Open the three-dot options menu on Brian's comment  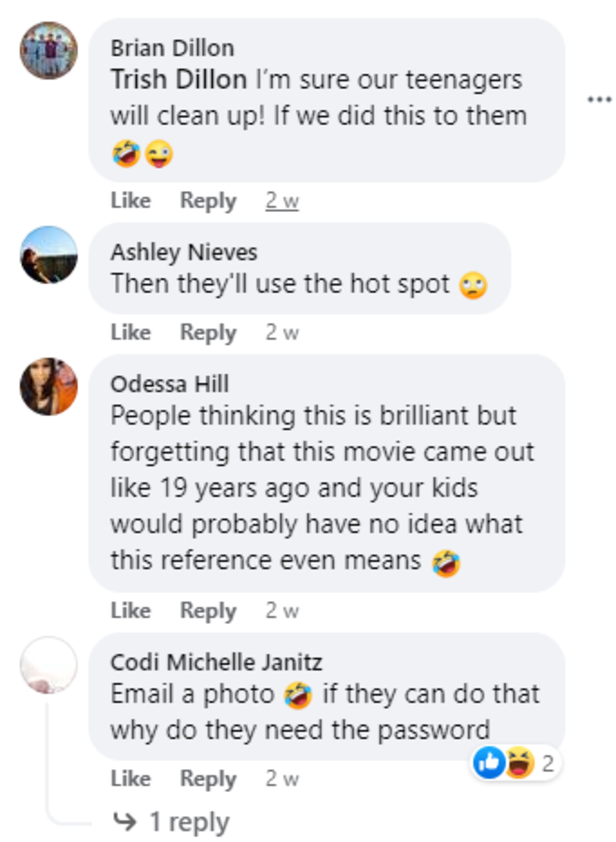[x=601, y=99]
